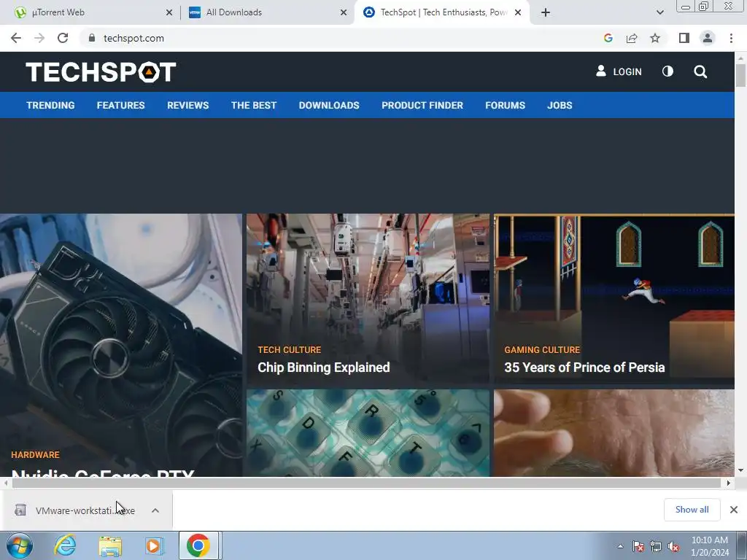Click the TECH CULTURE category label

[x=289, y=349]
